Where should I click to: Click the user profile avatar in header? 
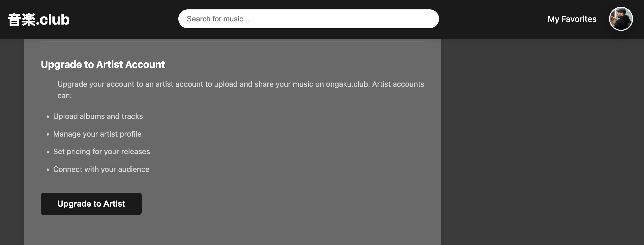(621, 19)
